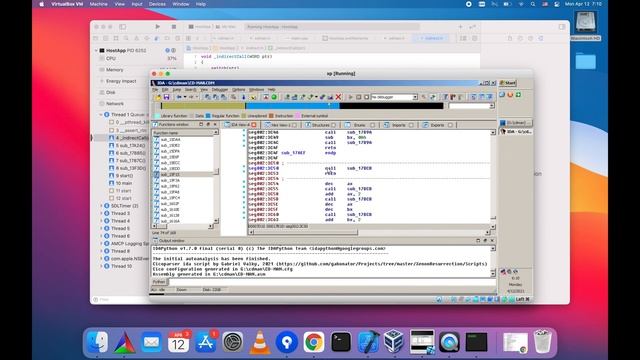
Task: Open Finder from the Dock
Action: [98, 342]
